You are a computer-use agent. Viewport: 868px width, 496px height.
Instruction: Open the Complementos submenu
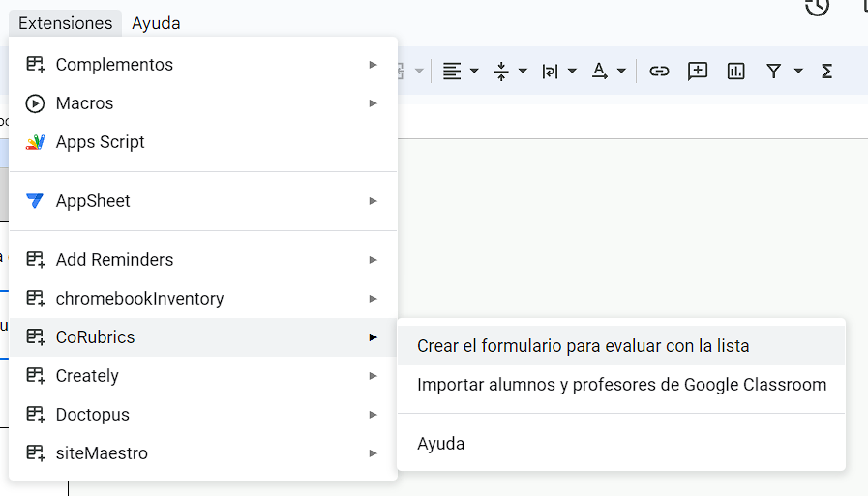point(203,65)
